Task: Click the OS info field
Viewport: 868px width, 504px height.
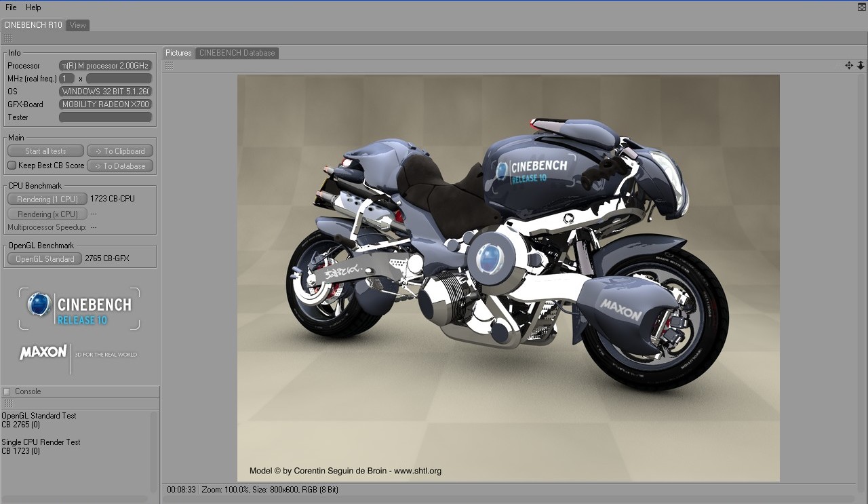Action: (105, 92)
